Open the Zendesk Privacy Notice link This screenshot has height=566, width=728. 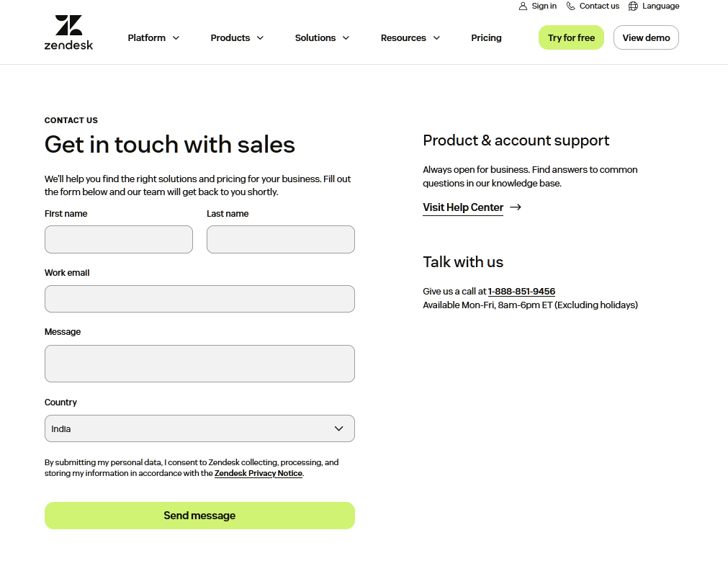click(258, 473)
